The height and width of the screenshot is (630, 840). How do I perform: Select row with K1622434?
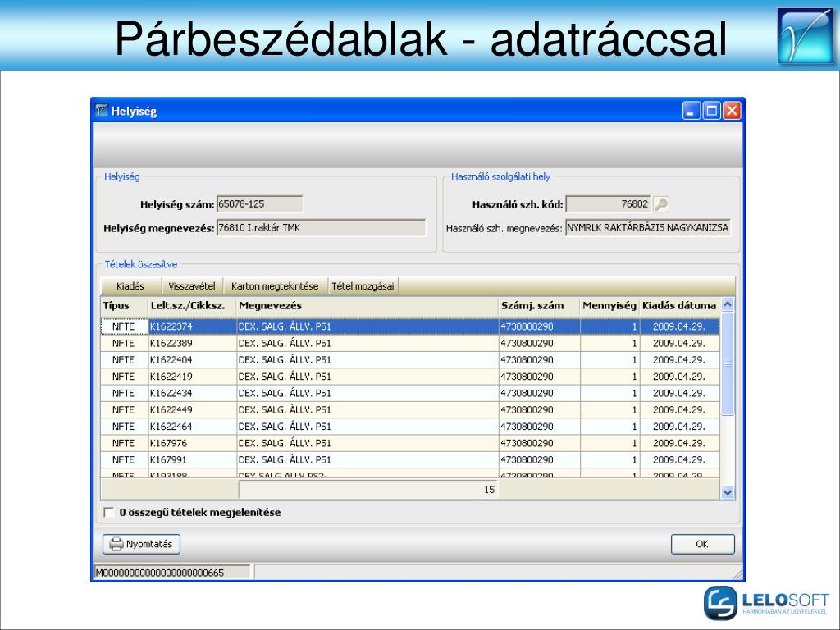coord(410,393)
